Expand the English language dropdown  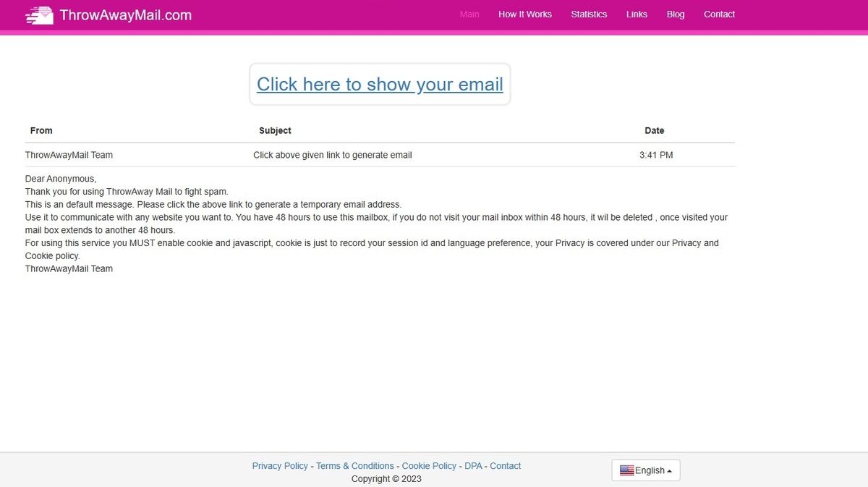click(x=646, y=470)
